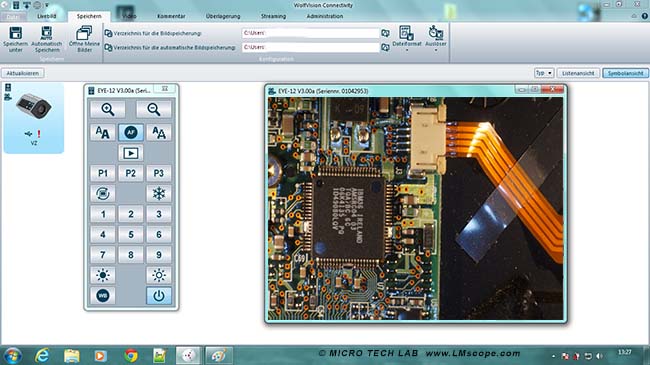Click the image rotate/turn icon

point(102,194)
